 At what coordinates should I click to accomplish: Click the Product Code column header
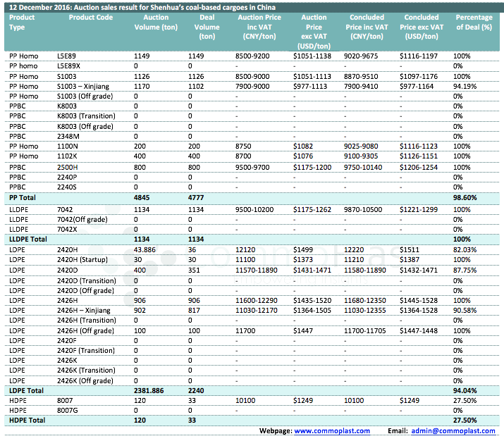[90, 17]
